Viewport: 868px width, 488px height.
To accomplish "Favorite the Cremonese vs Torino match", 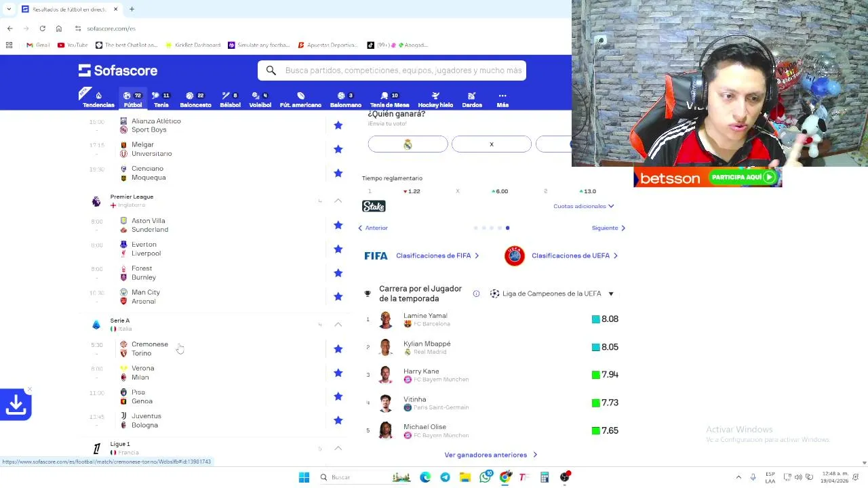I will pyautogui.click(x=338, y=349).
